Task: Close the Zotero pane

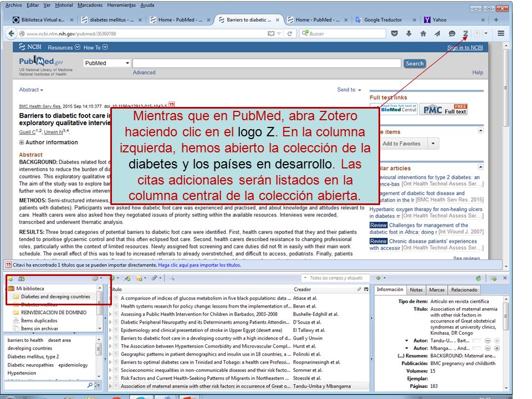Action: click(x=505, y=278)
